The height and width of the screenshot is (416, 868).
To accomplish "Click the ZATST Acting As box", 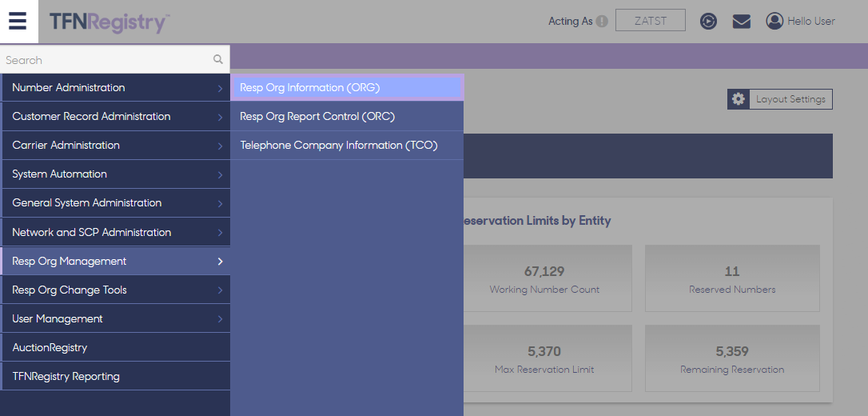I will (651, 21).
